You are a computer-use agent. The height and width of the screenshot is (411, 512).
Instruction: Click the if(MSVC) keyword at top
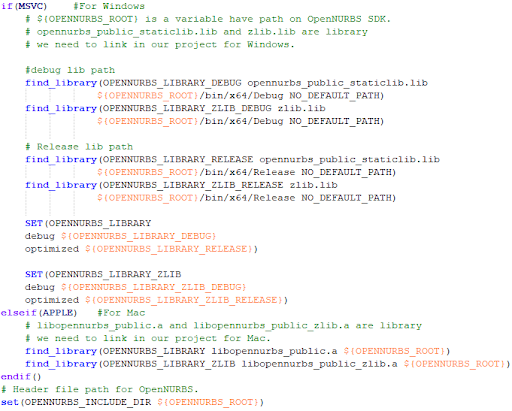(24, 6)
